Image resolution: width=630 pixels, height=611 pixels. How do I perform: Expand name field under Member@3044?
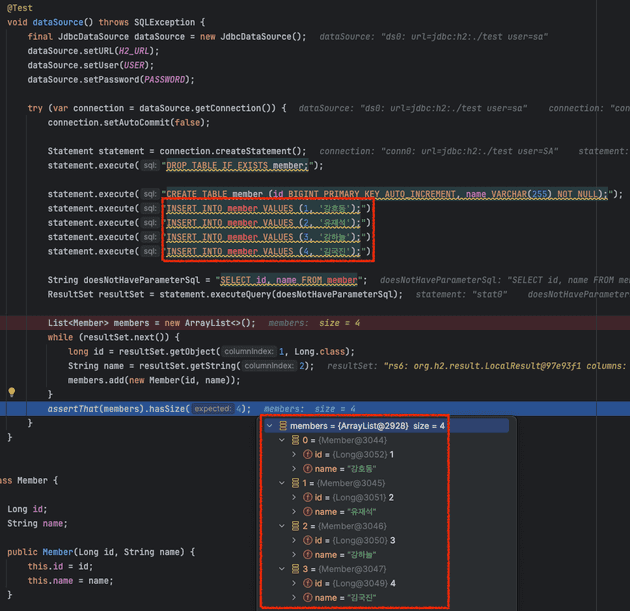tap(294, 469)
